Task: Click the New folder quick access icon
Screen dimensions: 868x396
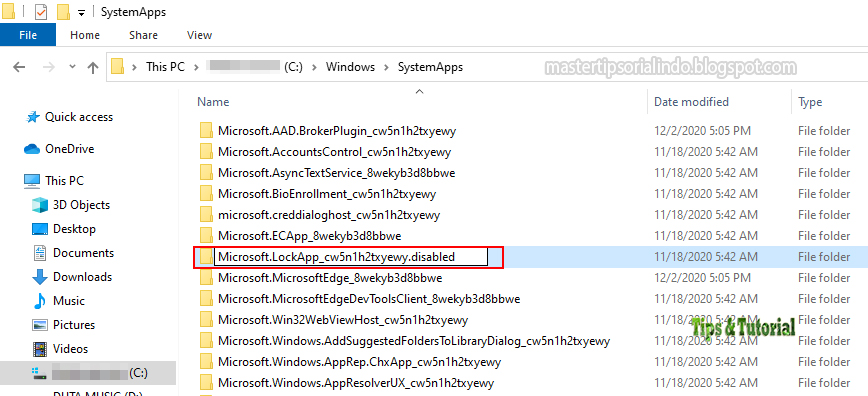Action: [x=64, y=11]
